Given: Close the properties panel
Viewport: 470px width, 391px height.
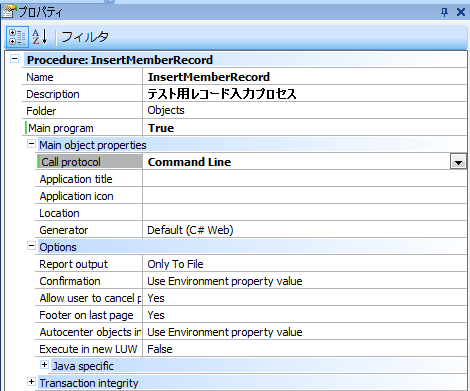Looking at the screenshot, I should coord(461,12).
